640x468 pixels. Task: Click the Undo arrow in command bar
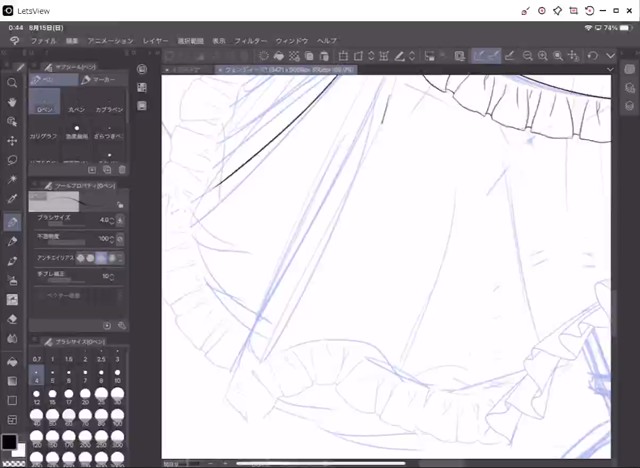coord(592,56)
